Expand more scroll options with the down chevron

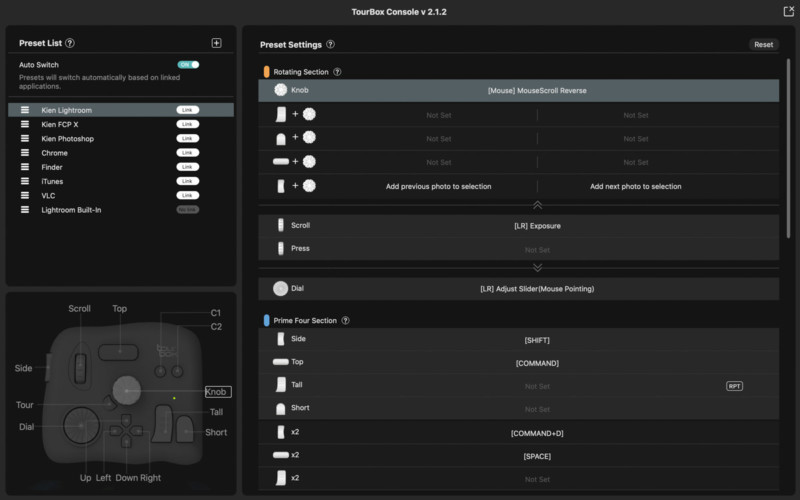click(537, 268)
